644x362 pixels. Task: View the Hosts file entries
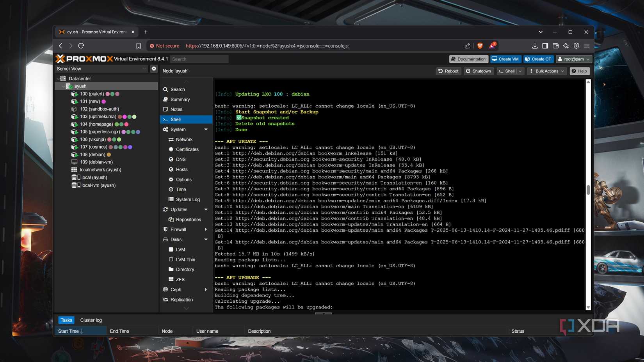[x=182, y=169]
